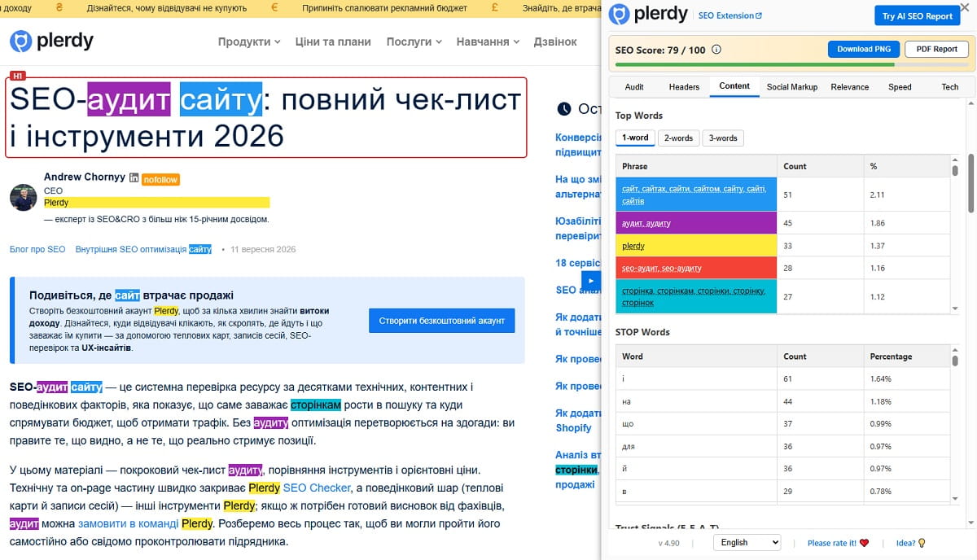Click the red seo-аудит phrase row
977x560 pixels.
point(782,268)
